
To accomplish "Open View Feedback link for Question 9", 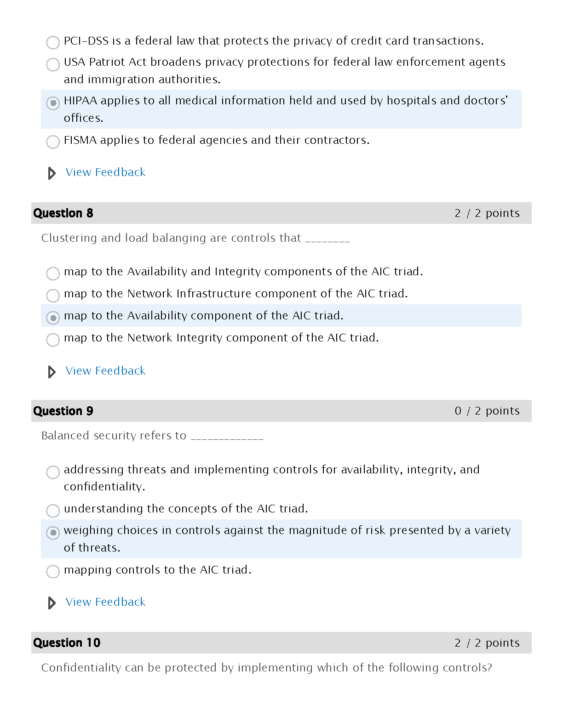I will (x=105, y=602).
